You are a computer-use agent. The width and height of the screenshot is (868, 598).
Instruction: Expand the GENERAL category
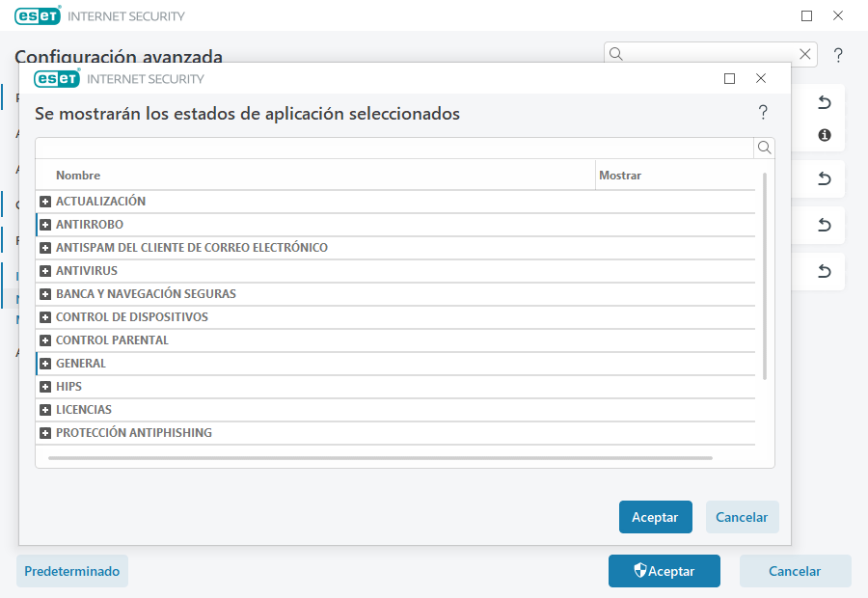tap(45, 364)
